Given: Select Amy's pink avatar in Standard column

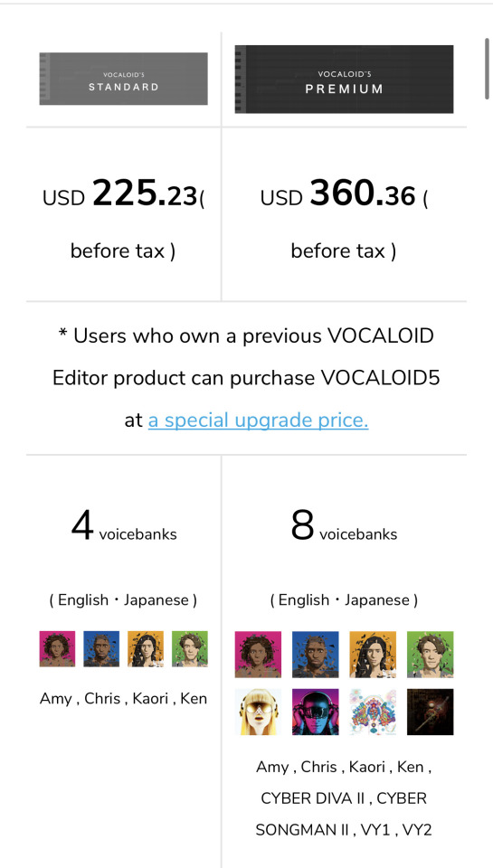Looking at the screenshot, I should coord(57,649).
